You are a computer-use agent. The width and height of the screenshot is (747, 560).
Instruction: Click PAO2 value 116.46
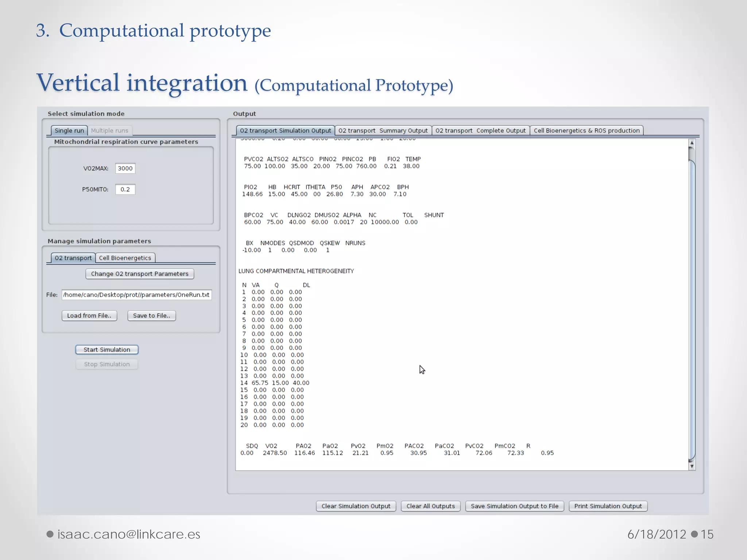305,453
